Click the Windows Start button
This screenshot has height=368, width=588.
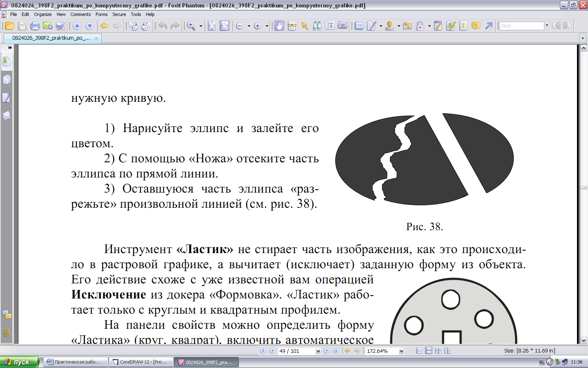coord(20,362)
